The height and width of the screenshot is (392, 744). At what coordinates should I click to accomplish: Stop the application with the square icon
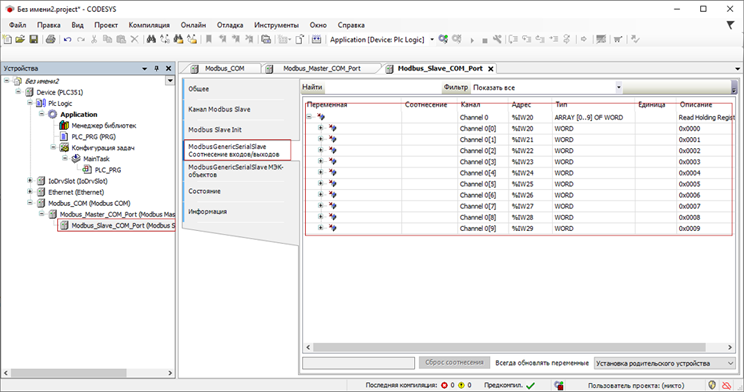[484, 41]
